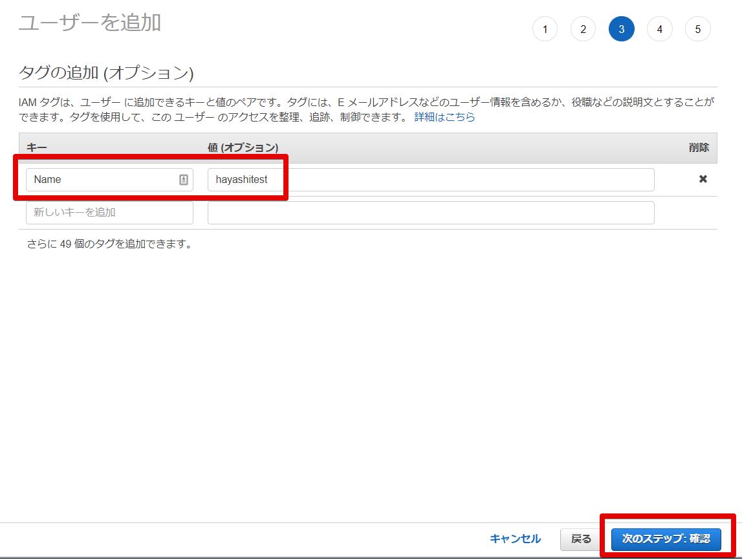The width and height of the screenshot is (742, 560).
Task: Select step 5 circle
Action: (697, 29)
